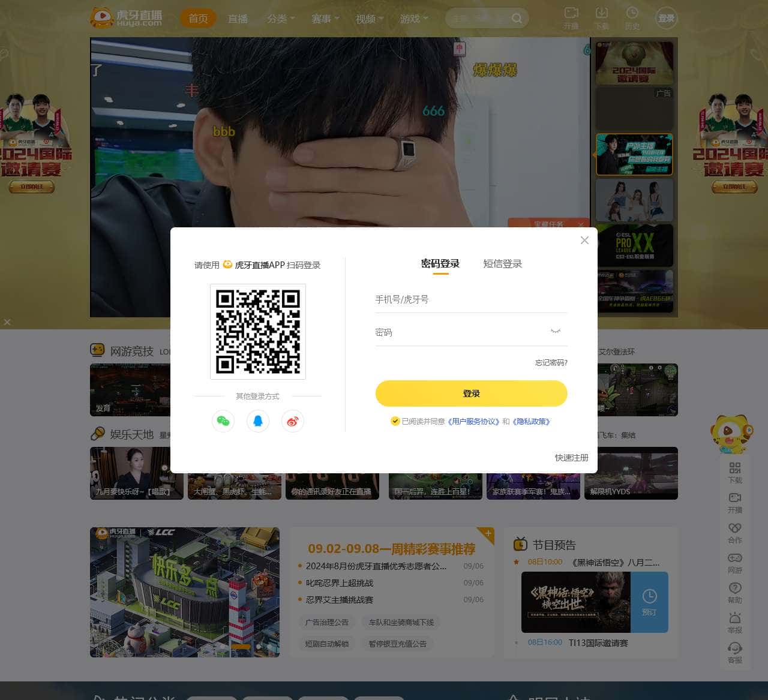The image size is (768, 700).
Task: Switch to 密码登录 tab
Action: coord(440,264)
